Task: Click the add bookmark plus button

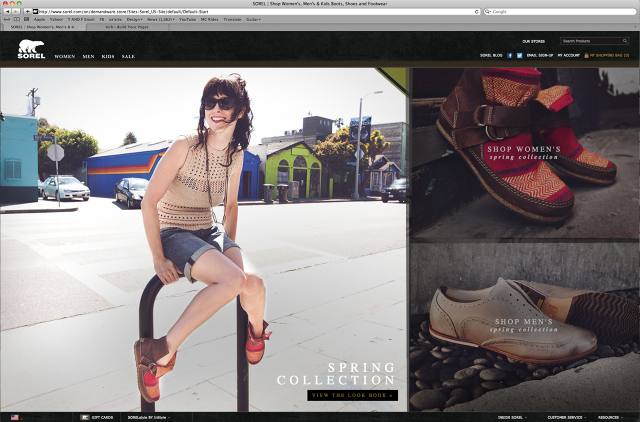Action: [x=28, y=11]
